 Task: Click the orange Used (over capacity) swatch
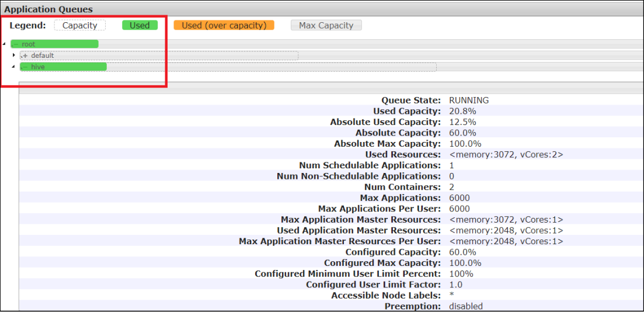click(224, 25)
